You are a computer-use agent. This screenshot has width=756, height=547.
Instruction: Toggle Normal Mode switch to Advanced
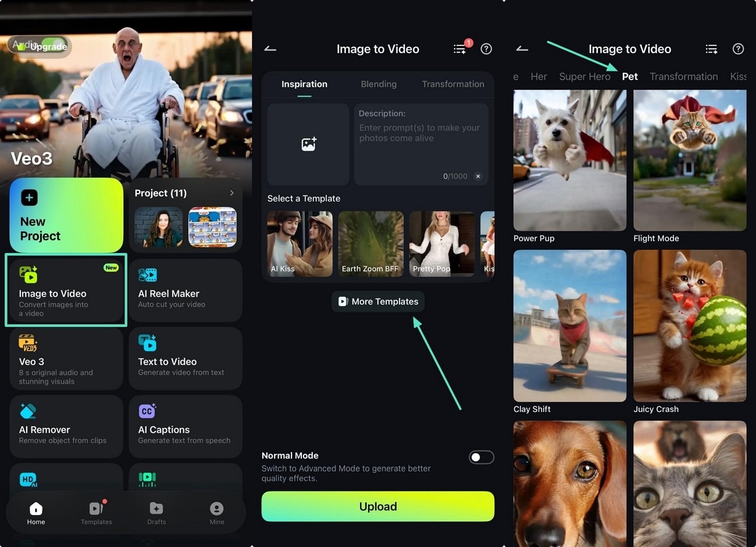[482, 457]
